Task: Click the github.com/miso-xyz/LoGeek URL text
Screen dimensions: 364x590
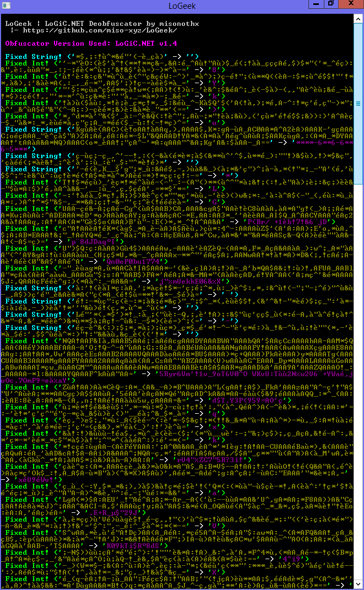Action: (100, 30)
